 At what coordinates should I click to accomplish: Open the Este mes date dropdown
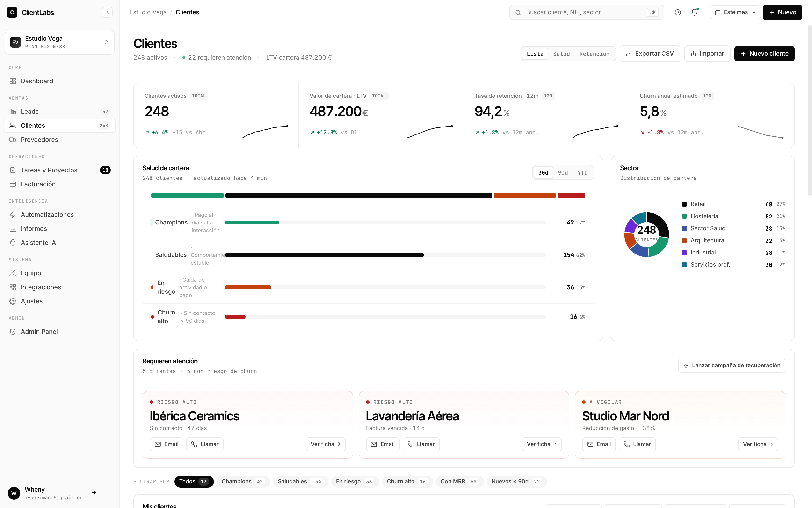coord(735,12)
